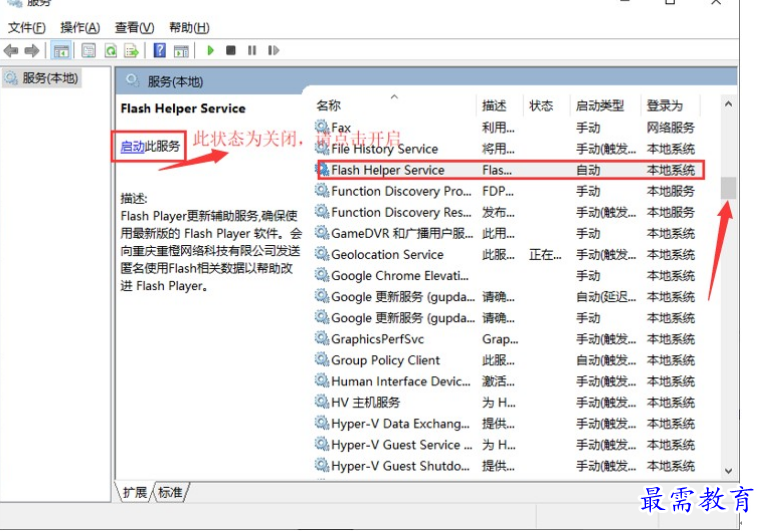Stop service with the square stop button
Screen dimensions: 762x531
click(231, 50)
